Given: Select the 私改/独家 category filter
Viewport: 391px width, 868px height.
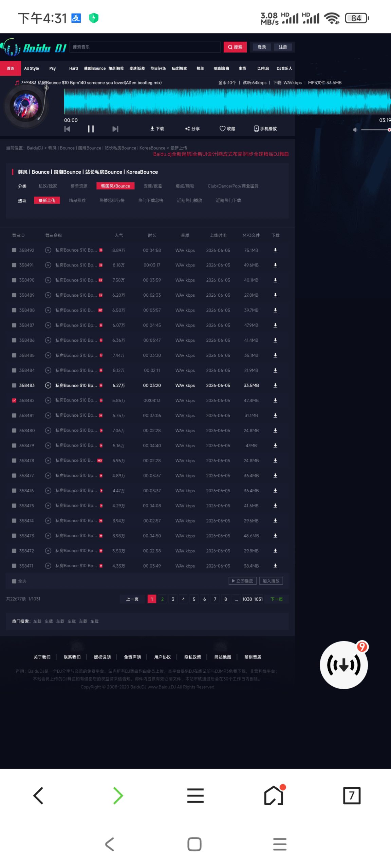Looking at the screenshot, I should [x=48, y=186].
